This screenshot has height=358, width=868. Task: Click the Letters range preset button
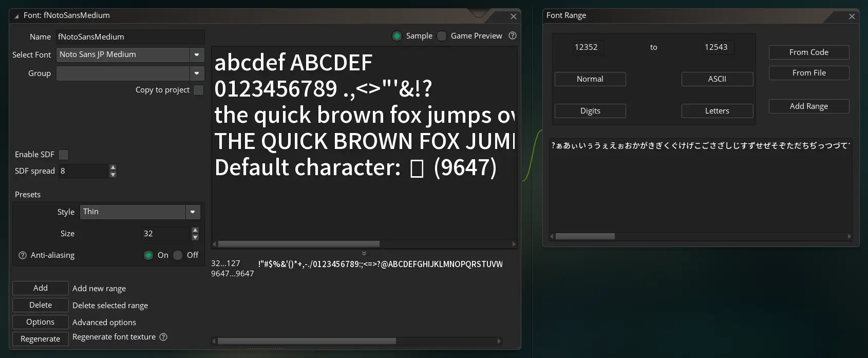coord(717,111)
